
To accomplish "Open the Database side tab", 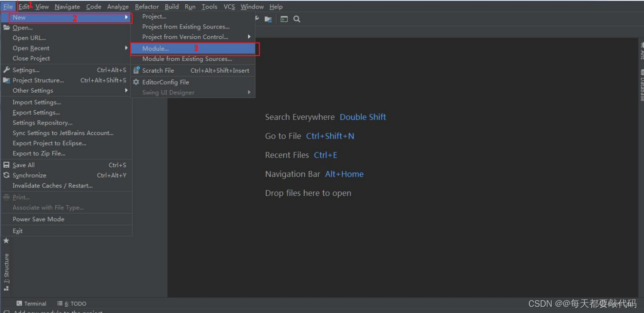I will (x=641, y=85).
